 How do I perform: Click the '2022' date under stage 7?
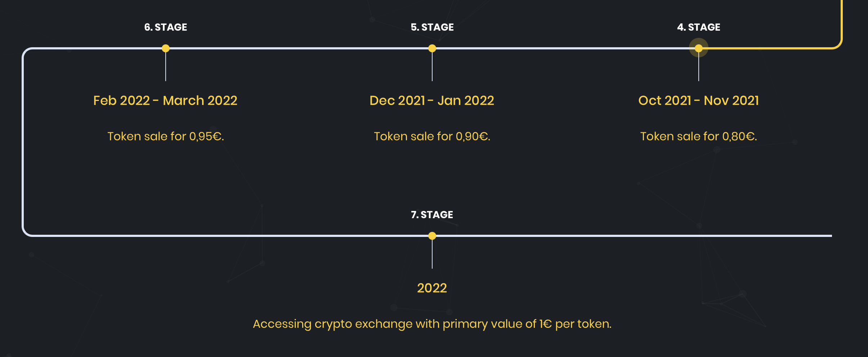432,288
